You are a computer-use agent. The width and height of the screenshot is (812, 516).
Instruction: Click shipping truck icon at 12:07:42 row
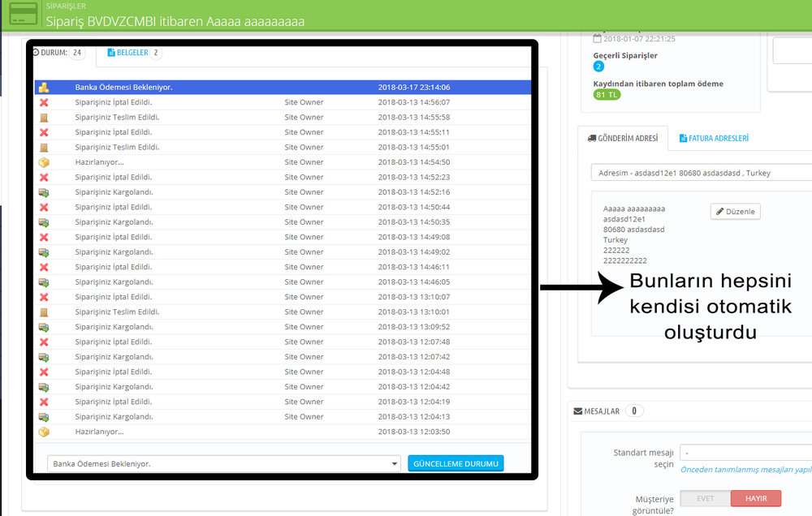tap(44, 357)
